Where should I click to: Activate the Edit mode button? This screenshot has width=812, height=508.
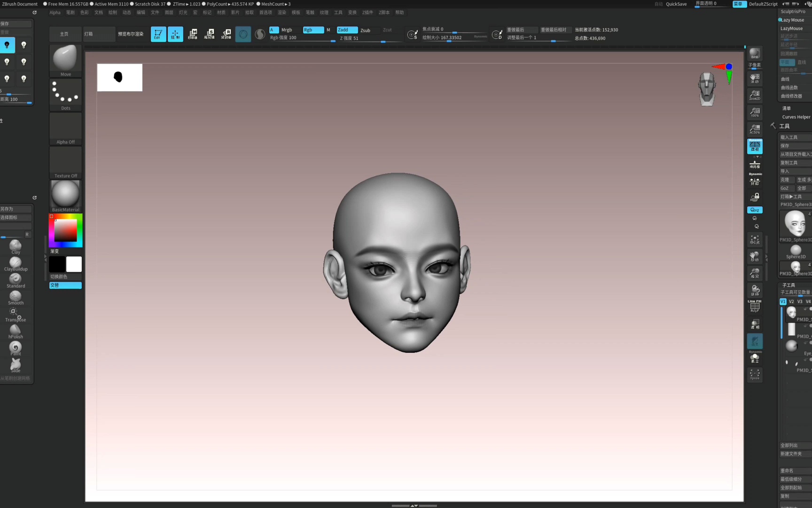pos(158,34)
